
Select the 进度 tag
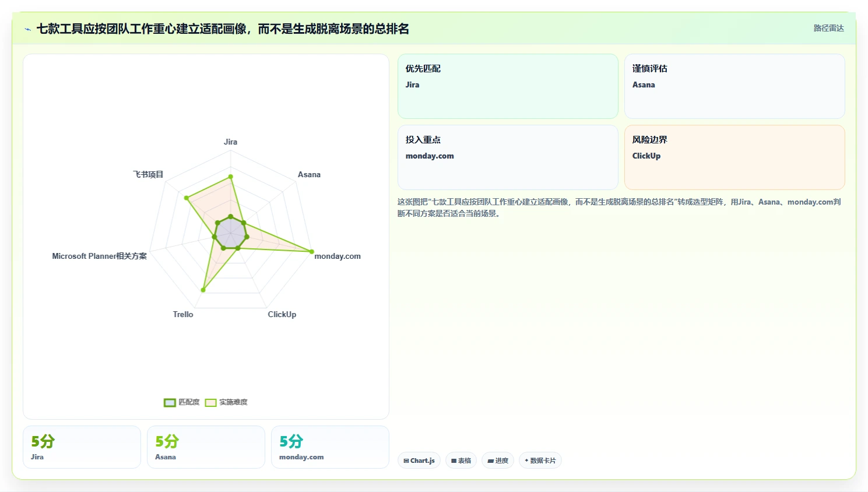pyautogui.click(x=498, y=461)
